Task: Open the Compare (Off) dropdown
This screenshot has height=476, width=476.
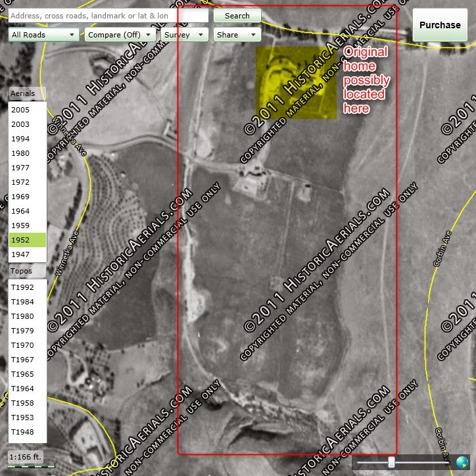Action: click(x=120, y=35)
